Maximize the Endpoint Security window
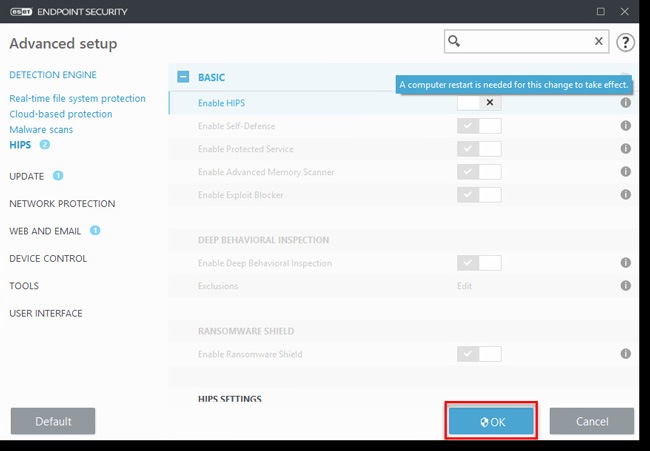 [601, 12]
